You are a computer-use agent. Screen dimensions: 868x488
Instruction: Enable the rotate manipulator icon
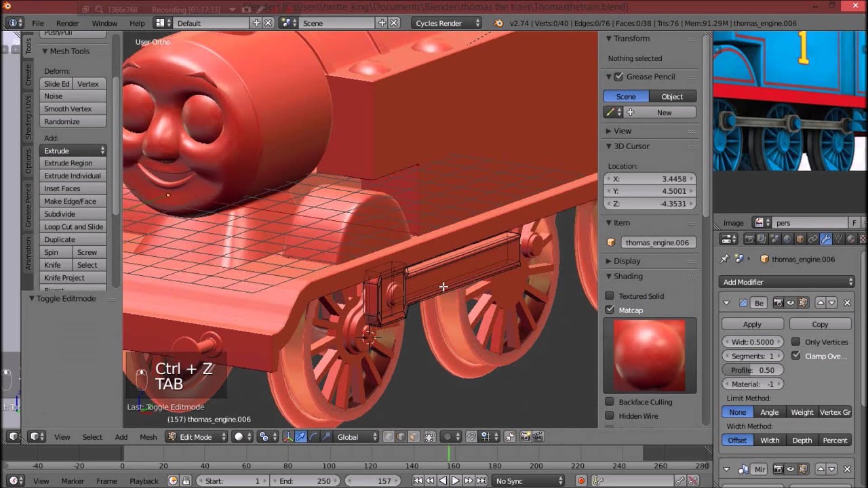point(313,437)
